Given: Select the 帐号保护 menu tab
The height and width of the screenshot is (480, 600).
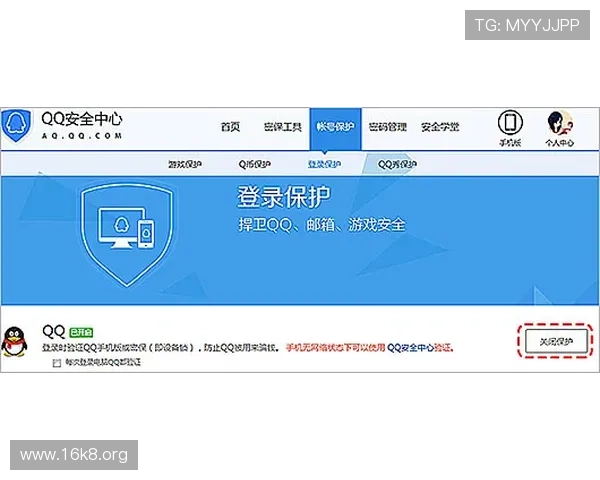Looking at the screenshot, I should coord(335,129).
